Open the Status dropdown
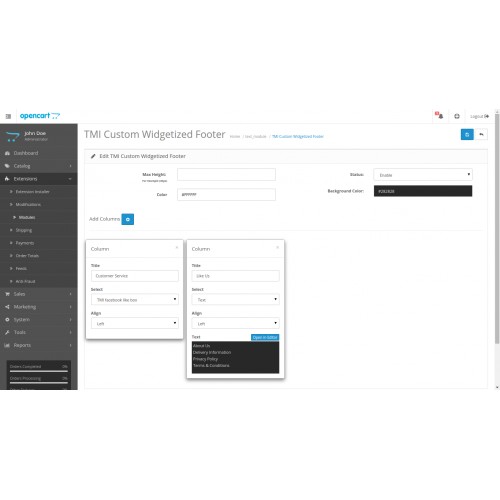This screenshot has width=500, height=500. tap(423, 175)
